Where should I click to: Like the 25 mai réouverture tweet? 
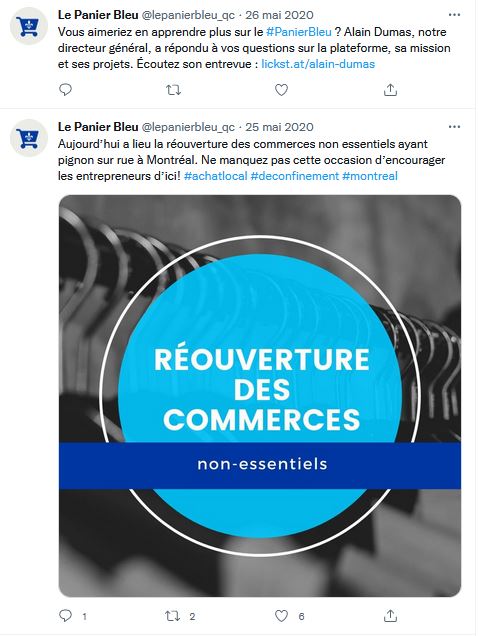tap(281, 616)
